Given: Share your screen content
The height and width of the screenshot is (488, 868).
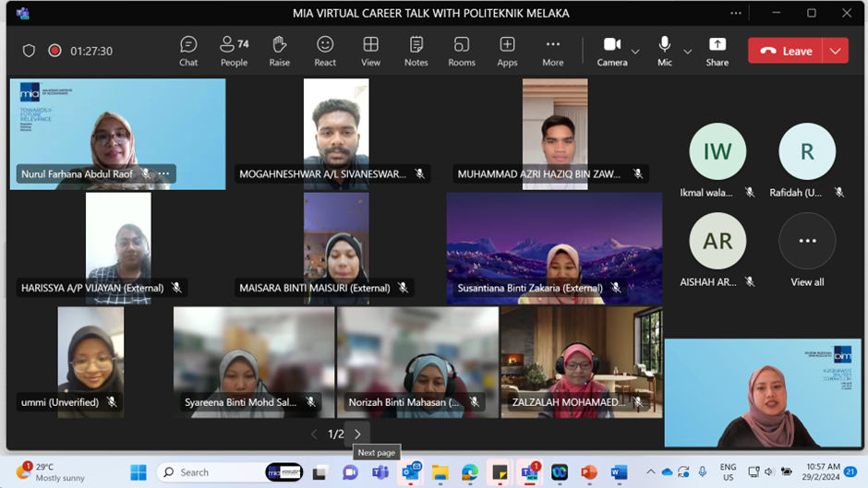Looking at the screenshot, I should (717, 51).
